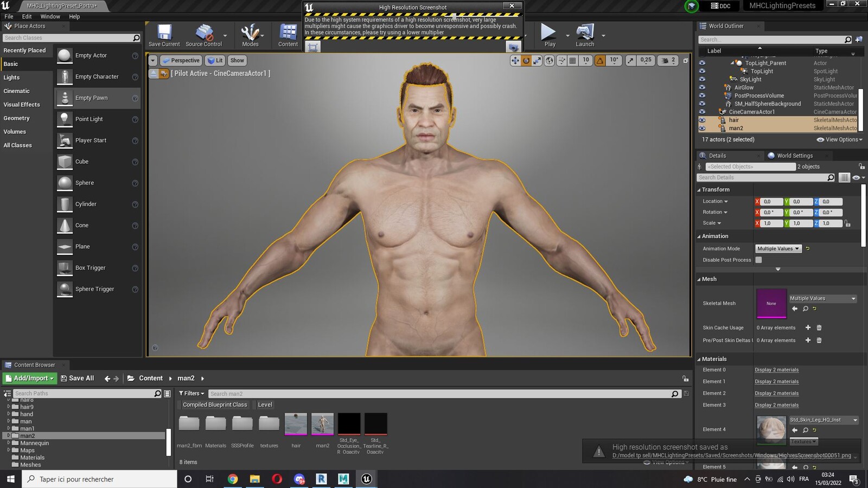Click the Skeletal Mesh None thumbnail
This screenshot has height=488, width=868.
pyautogui.click(x=771, y=303)
